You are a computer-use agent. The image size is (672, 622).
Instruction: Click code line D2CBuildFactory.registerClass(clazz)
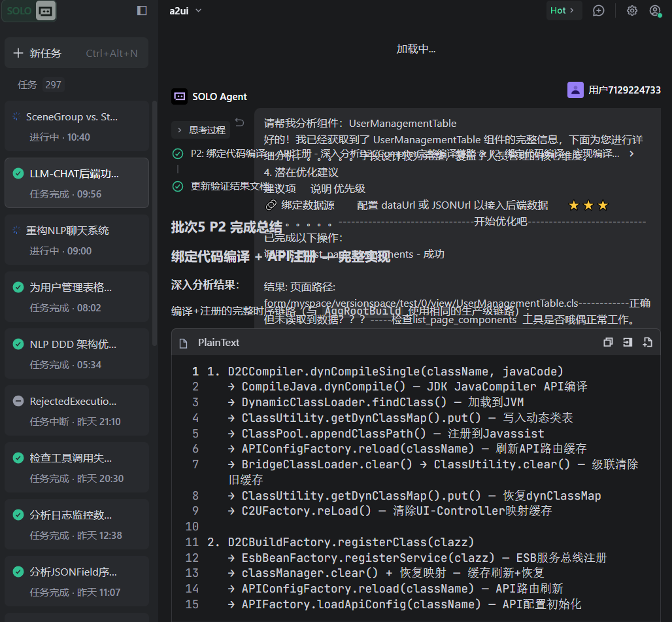(350, 542)
